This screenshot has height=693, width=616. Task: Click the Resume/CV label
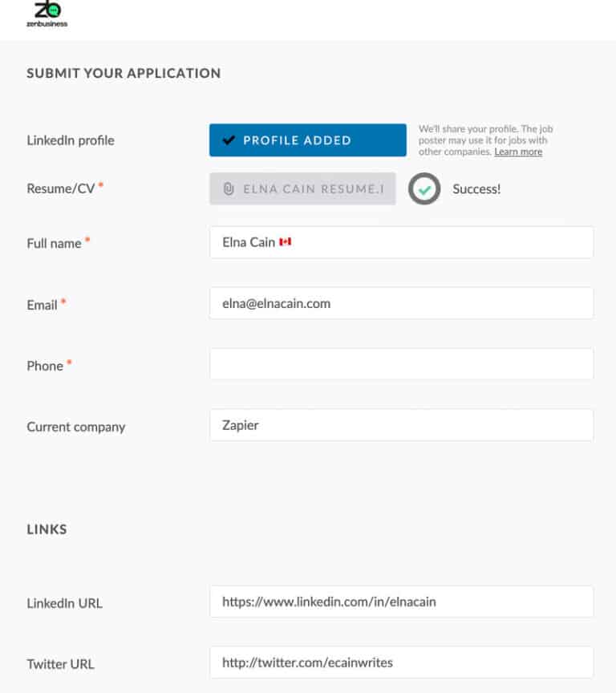tap(61, 189)
